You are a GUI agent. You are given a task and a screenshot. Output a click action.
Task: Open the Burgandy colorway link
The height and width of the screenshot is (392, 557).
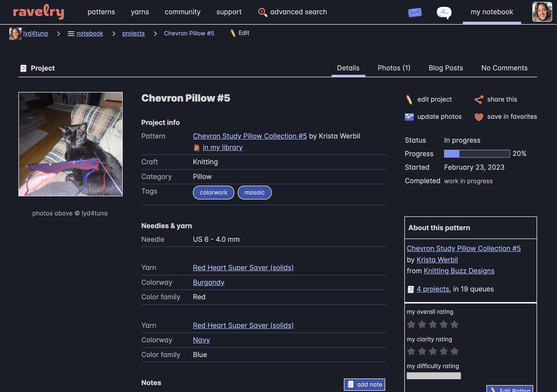click(208, 282)
